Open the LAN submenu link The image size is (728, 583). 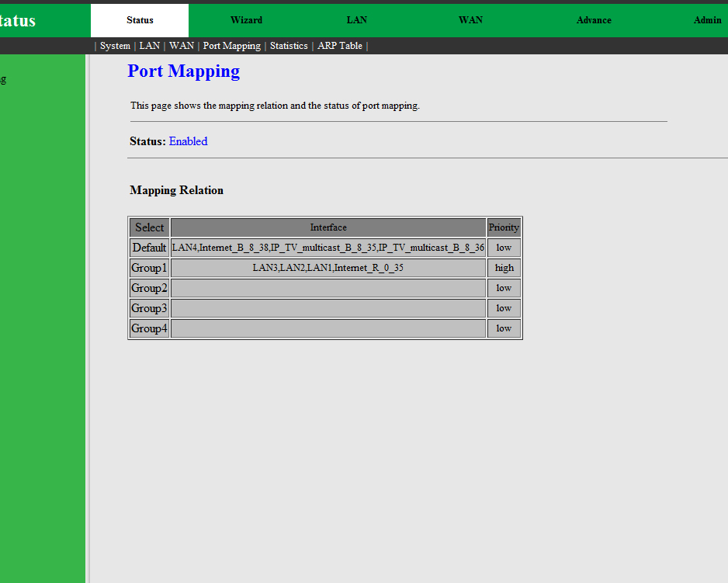tap(149, 46)
